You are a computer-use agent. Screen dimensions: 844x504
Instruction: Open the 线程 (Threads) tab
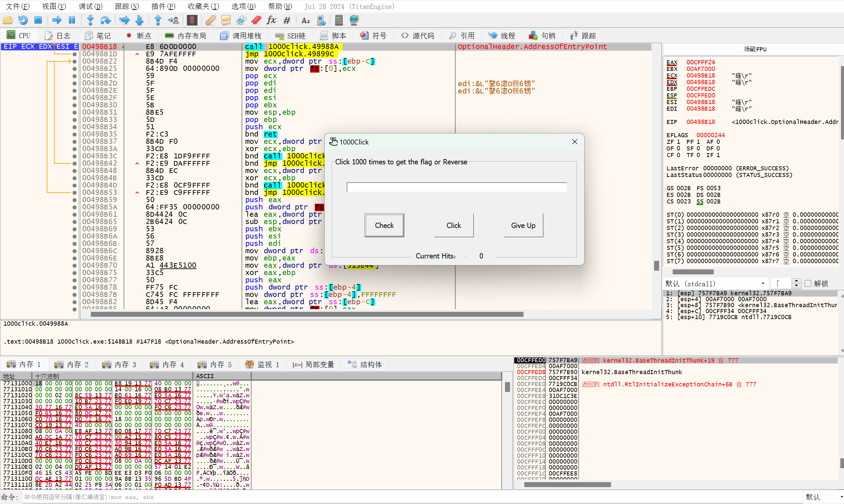click(x=502, y=36)
